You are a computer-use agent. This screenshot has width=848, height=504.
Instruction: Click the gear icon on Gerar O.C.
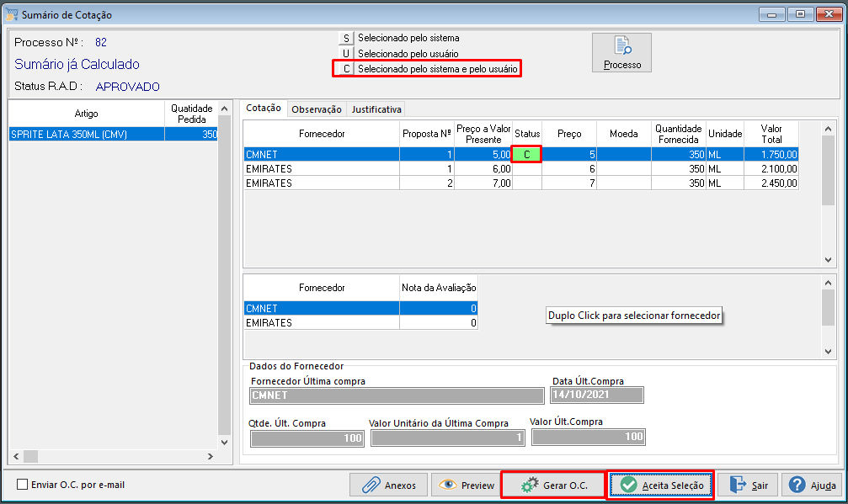530,485
